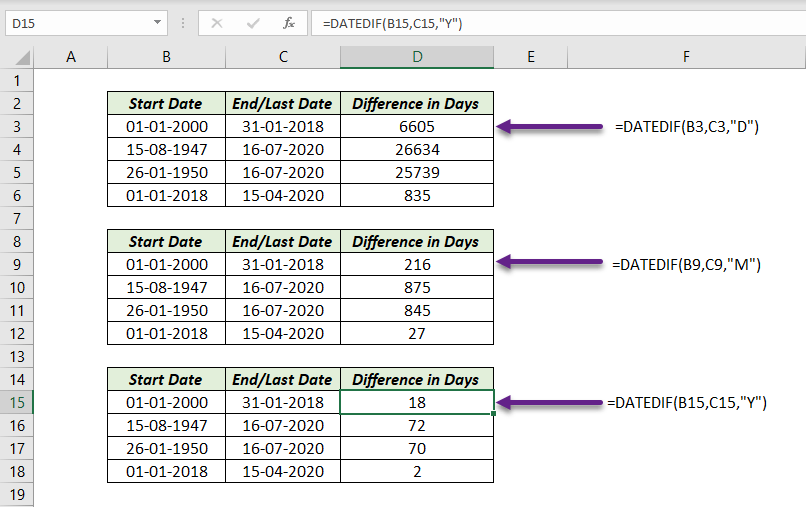Select cell with value 26634
The width and height of the screenshot is (806, 507).
click(x=417, y=150)
